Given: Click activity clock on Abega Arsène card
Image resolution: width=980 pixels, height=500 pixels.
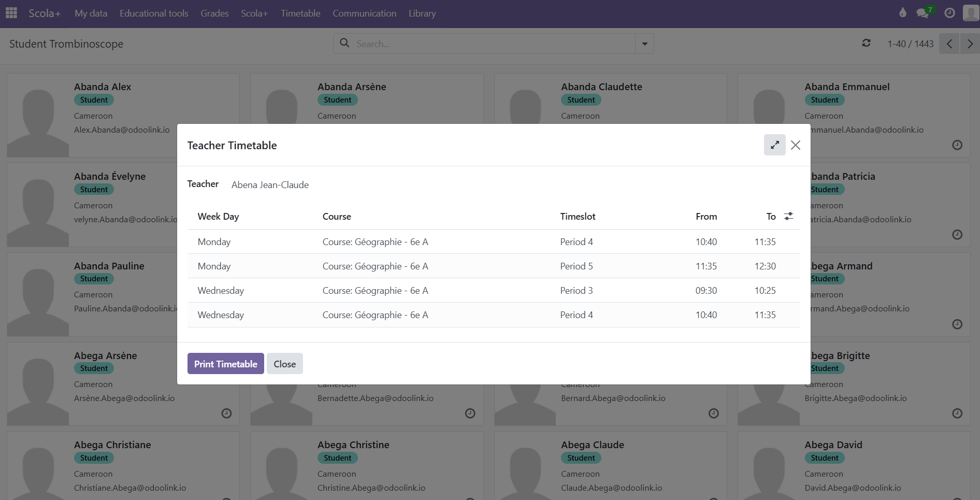Looking at the screenshot, I should [226, 413].
